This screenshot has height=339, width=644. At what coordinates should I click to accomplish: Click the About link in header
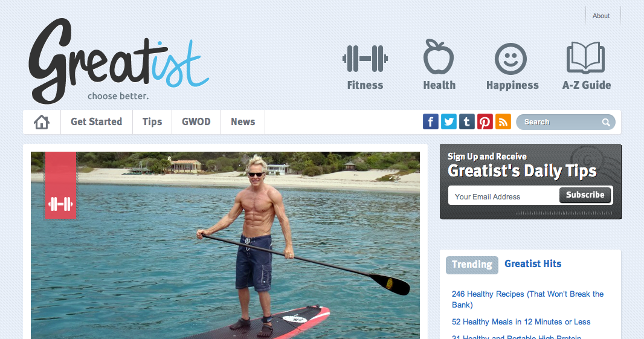pyautogui.click(x=601, y=16)
